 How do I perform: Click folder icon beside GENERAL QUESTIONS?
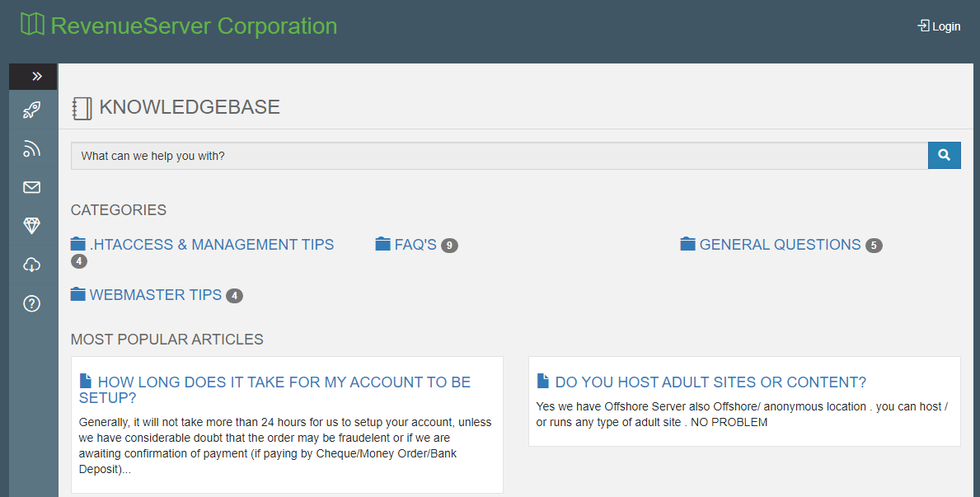click(688, 244)
